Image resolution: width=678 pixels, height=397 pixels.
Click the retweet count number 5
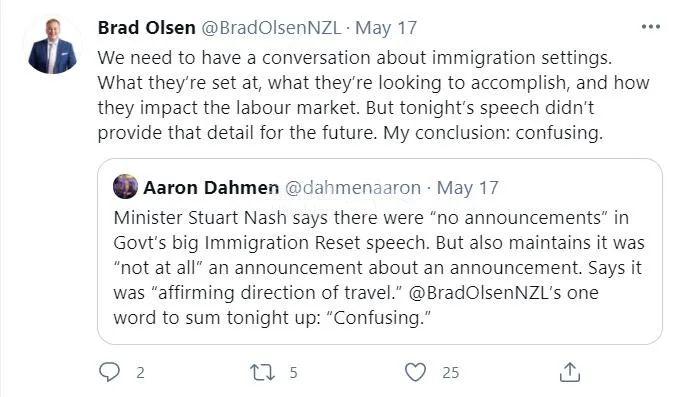tap(294, 373)
